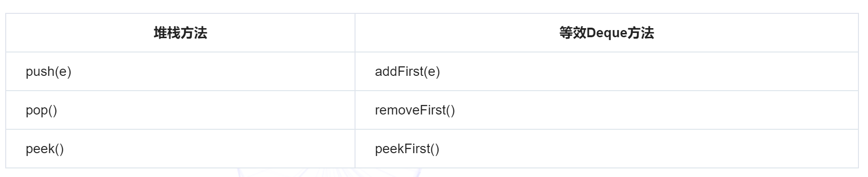
Task: Click the 等效 characters in right header
Action: coord(573,33)
